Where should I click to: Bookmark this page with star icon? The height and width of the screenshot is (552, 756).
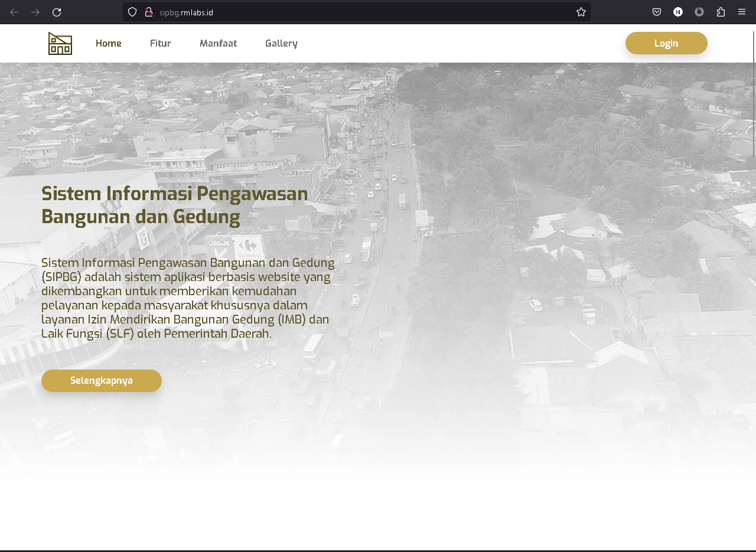click(581, 12)
